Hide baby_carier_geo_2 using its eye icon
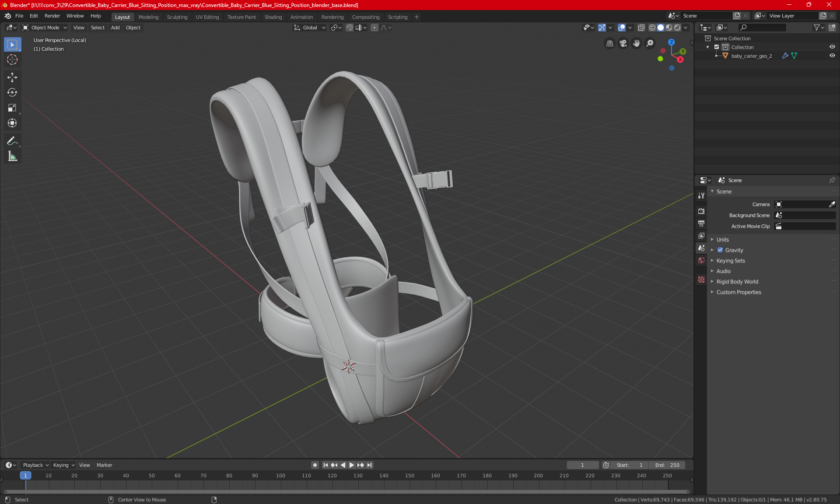The height and width of the screenshot is (504, 840). [832, 56]
